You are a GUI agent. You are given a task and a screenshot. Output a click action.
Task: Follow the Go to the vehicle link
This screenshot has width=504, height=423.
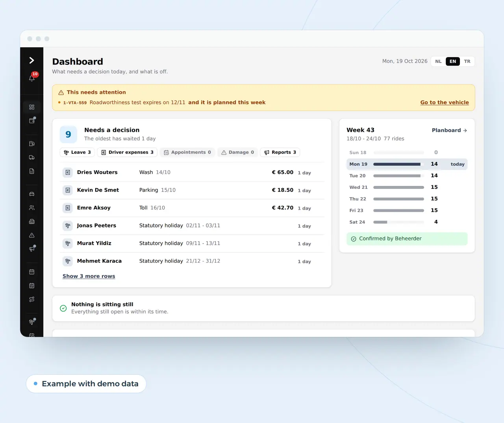pos(445,102)
